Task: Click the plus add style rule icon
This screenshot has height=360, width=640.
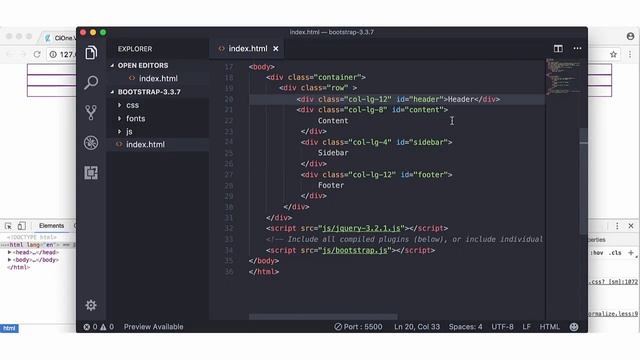Action: click(x=631, y=253)
